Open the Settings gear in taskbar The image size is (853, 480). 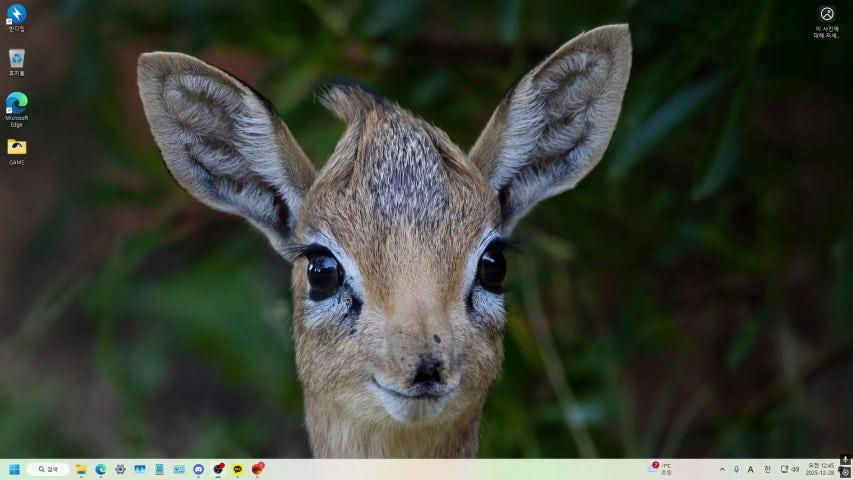(120, 469)
